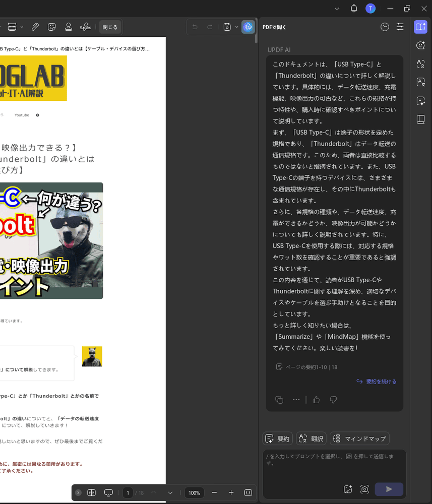The width and height of the screenshot is (432, 504).
Task: Open the zoom percentage dropdown at 100%
Action: [194, 492]
